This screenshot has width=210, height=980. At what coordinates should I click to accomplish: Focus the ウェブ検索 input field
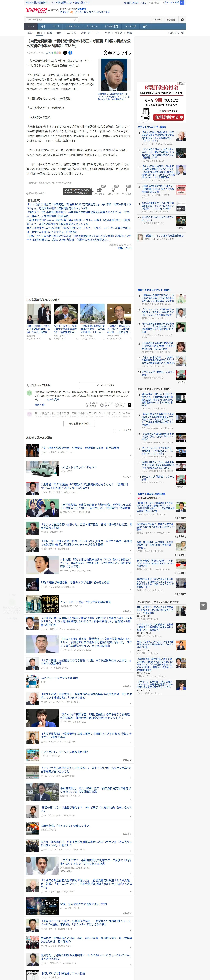pos(155,3)
